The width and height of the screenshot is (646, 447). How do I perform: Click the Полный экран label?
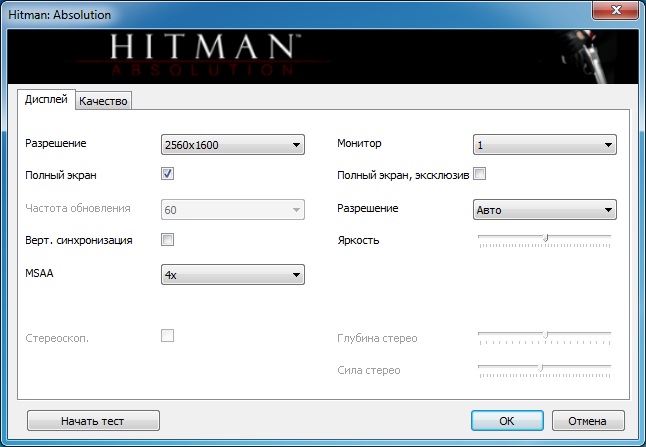[61, 176]
